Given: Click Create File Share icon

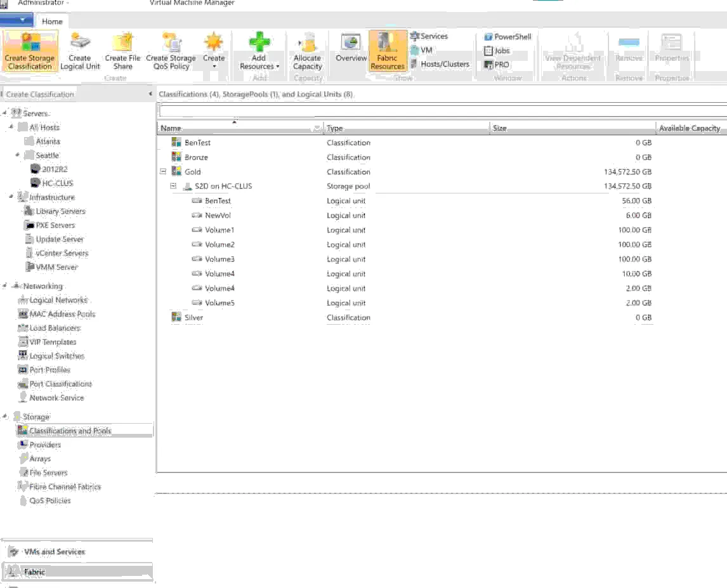Looking at the screenshot, I should pos(122,51).
